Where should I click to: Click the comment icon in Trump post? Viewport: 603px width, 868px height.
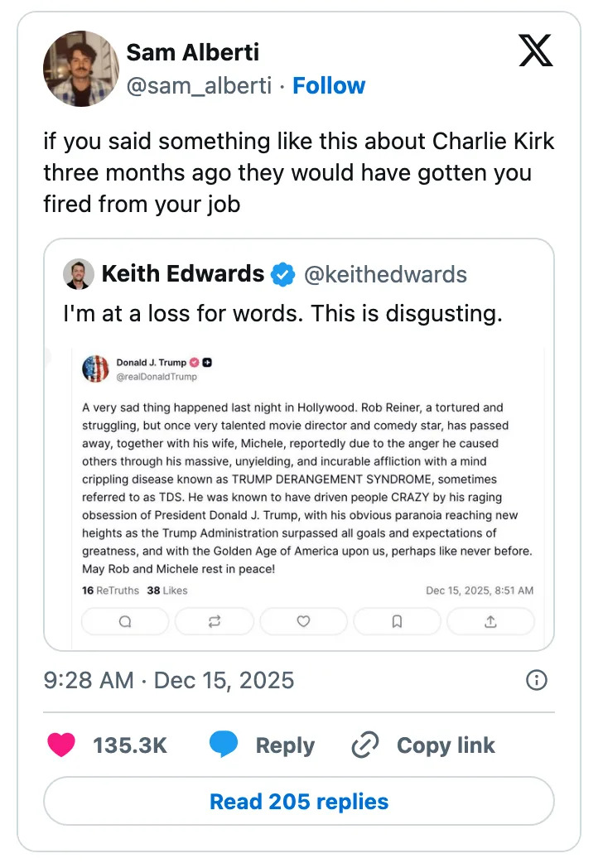[125, 621]
